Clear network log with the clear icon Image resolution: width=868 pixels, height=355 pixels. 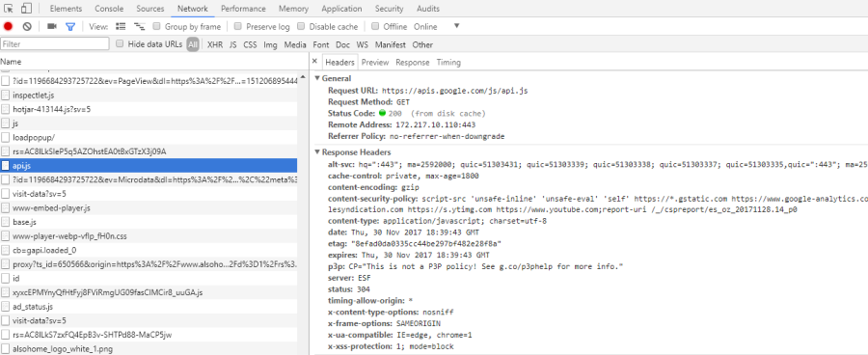point(27,26)
